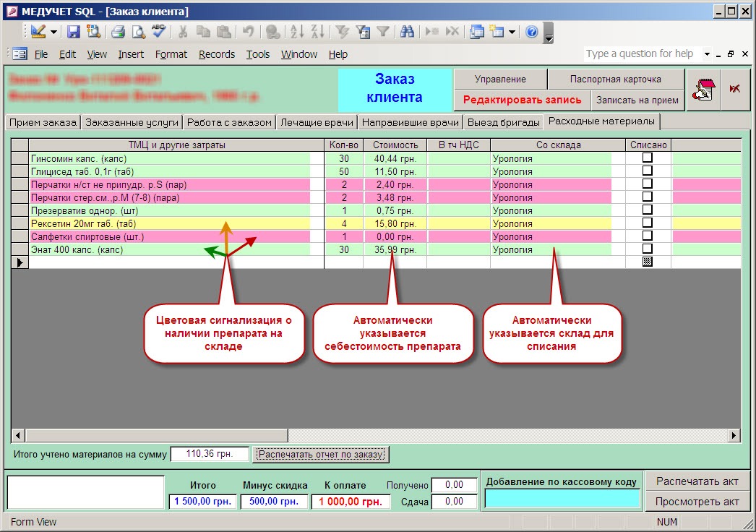Image resolution: width=756 pixels, height=532 pixels.
Task: Toggle the Apply Filter funnel icon
Action: pos(383,32)
